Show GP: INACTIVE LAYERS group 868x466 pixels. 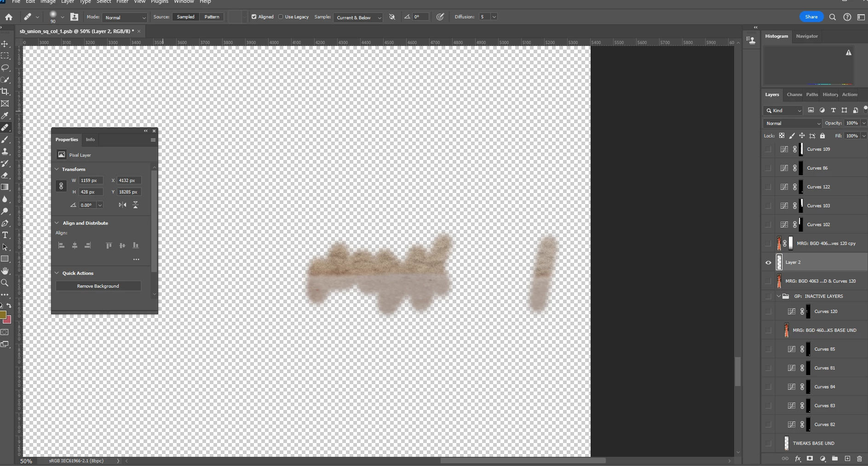pyautogui.click(x=768, y=296)
